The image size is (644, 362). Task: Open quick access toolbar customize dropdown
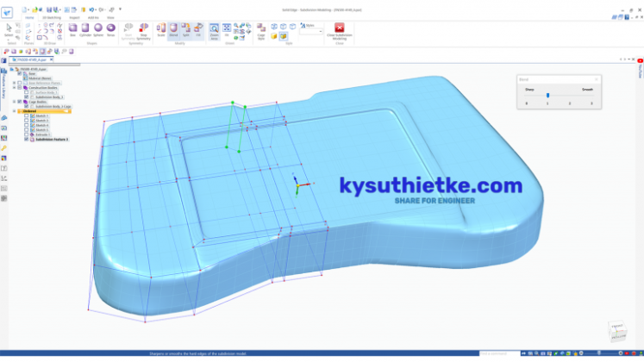[x=121, y=9]
